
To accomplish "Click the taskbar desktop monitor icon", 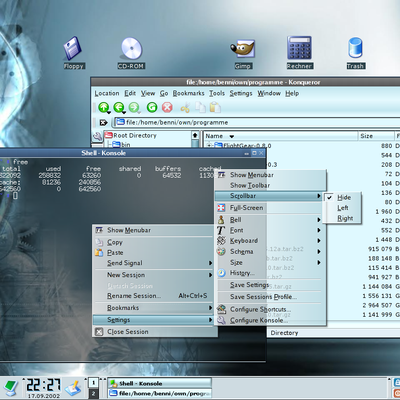I will pos(10,388).
